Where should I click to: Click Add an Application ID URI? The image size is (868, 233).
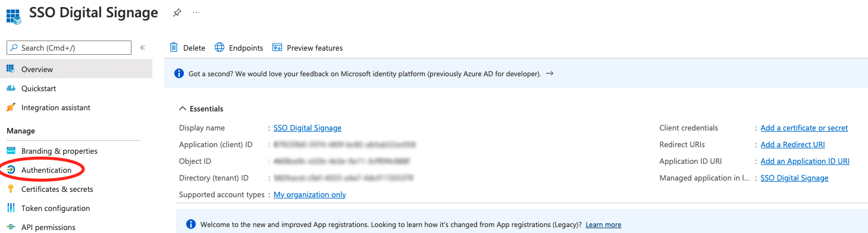[x=805, y=161]
